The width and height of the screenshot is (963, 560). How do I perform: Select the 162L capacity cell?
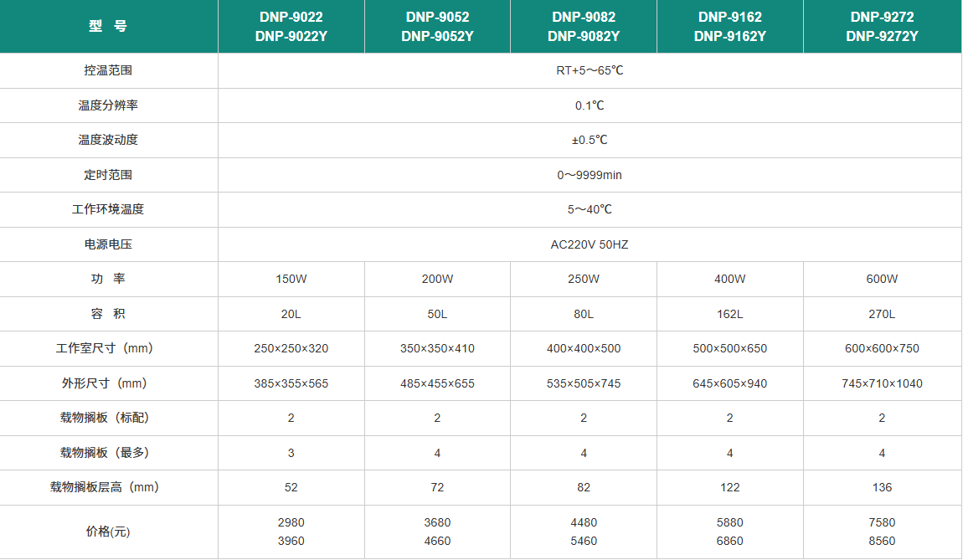click(729, 314)
